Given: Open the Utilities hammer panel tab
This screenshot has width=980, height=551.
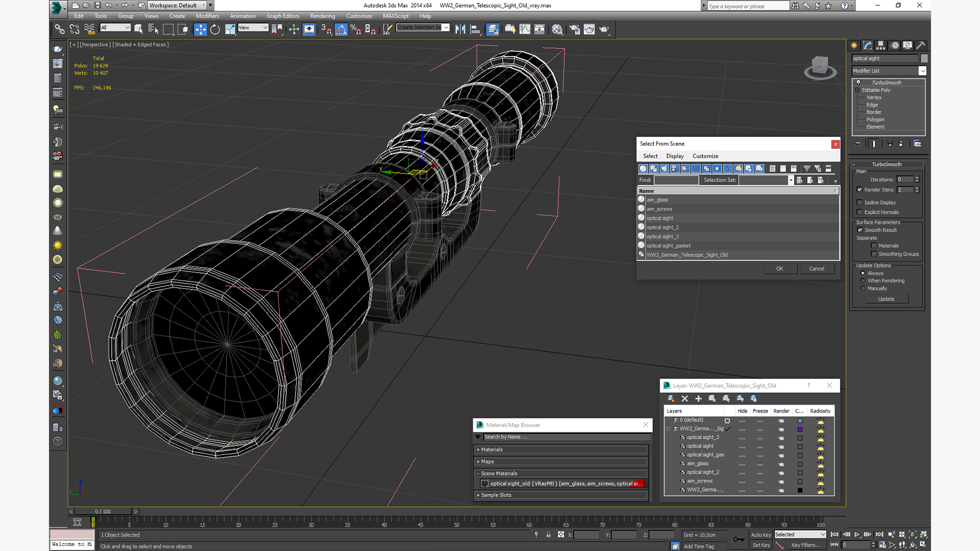Looking at the screenshot, I should click(921, 45).
